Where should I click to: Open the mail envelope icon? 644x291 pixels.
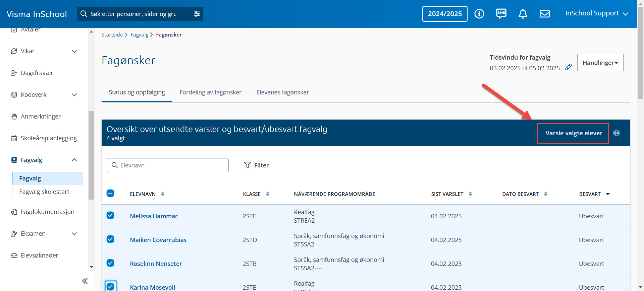point(545,14)
